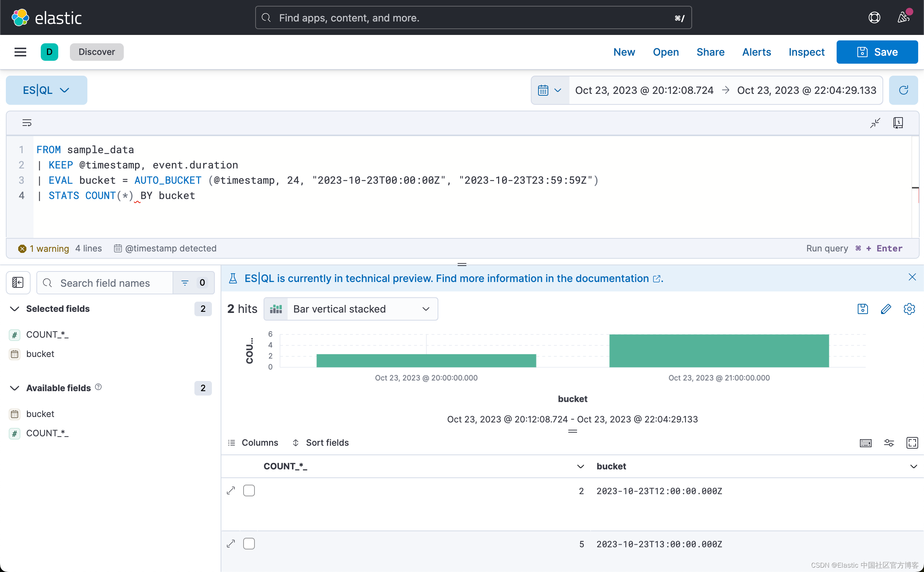This screenshot has height=572, width=924.
Task: Open Bar vertical stacked chart type dropdown
Action: click(x=351, y=309)
